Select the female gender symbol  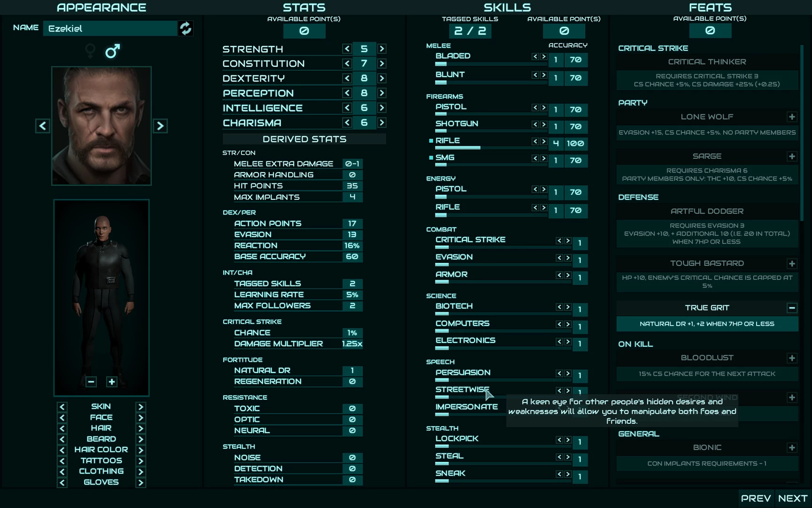pos(90,51)
